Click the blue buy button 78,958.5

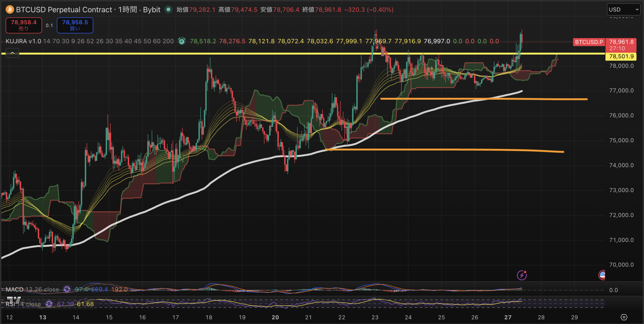click(75, 25)
